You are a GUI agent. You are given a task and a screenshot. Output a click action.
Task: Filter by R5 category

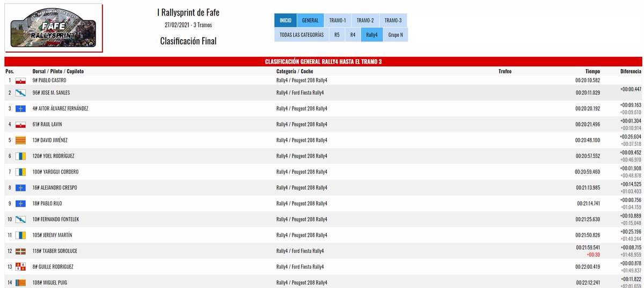coord(336,35)
